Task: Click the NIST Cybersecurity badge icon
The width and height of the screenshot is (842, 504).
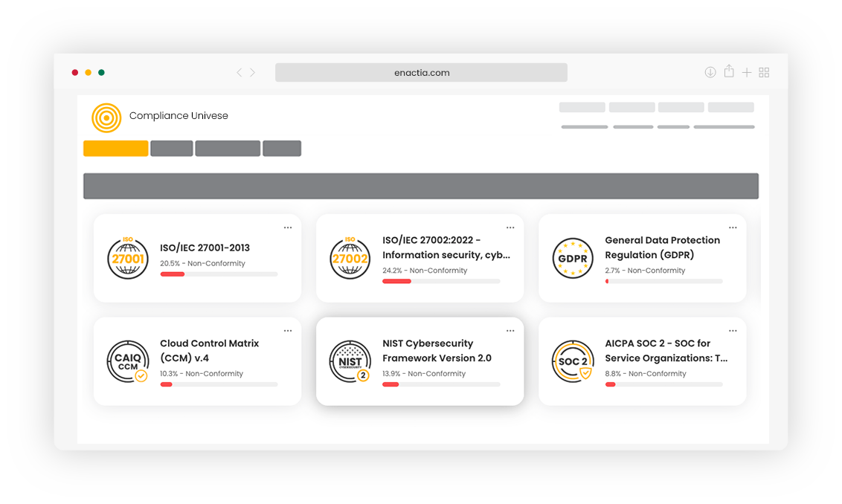Action: (350, 361)
